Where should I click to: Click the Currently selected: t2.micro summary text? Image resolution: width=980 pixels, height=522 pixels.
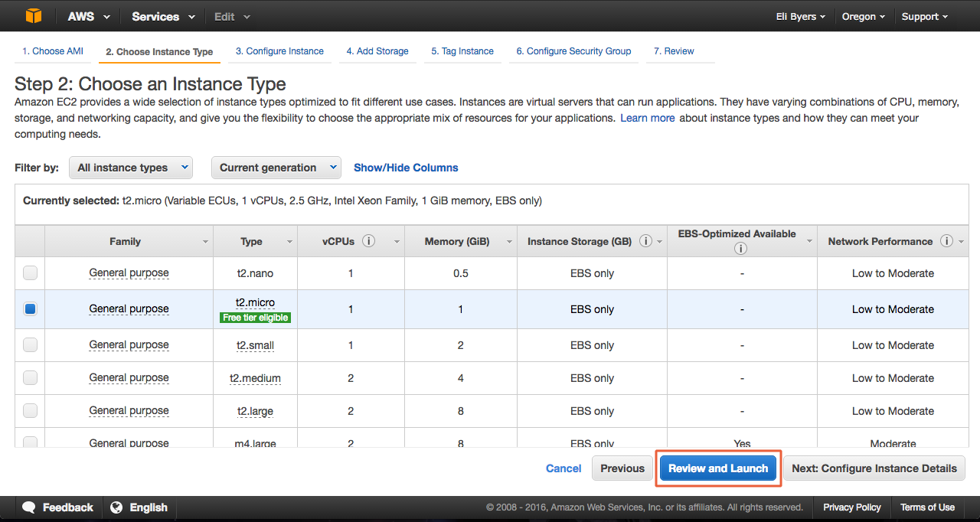tap(283, 201)
